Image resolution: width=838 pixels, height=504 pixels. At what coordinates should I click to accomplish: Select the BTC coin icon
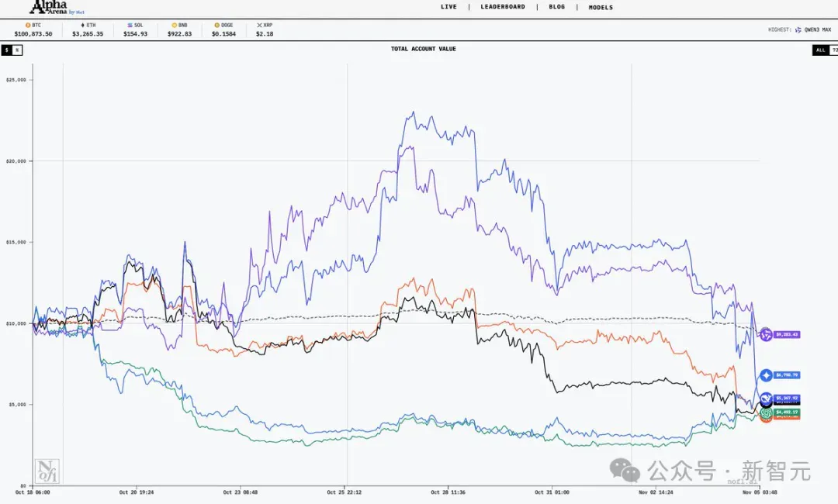tap(28, 25)
